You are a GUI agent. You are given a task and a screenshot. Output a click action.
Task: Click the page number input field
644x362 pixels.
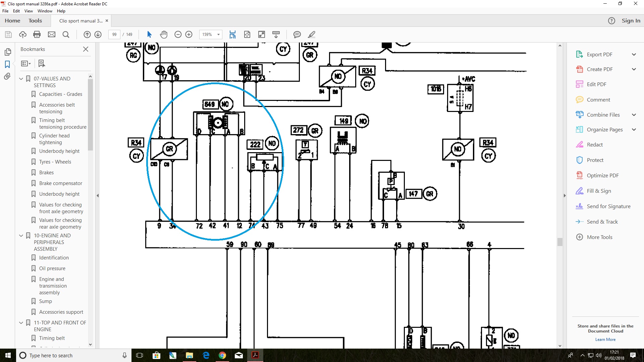(x=114, y=35)
